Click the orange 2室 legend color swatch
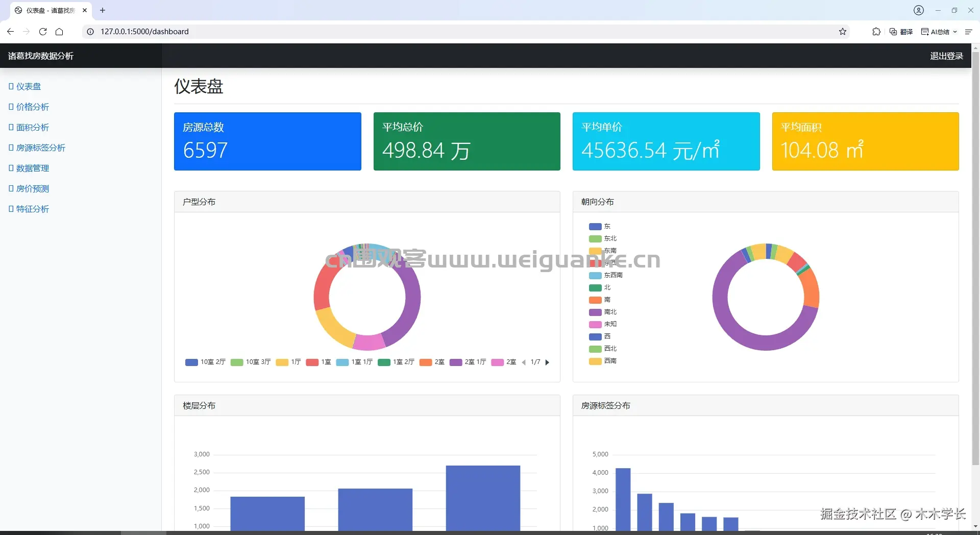This screenshot has width=980, height=535. coord(426,362)
